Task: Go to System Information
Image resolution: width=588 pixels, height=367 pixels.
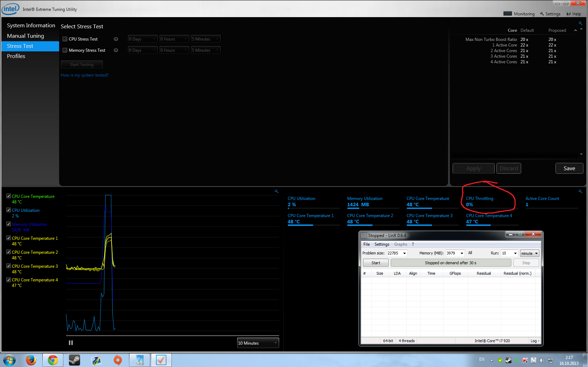Action: click(31, 26)
